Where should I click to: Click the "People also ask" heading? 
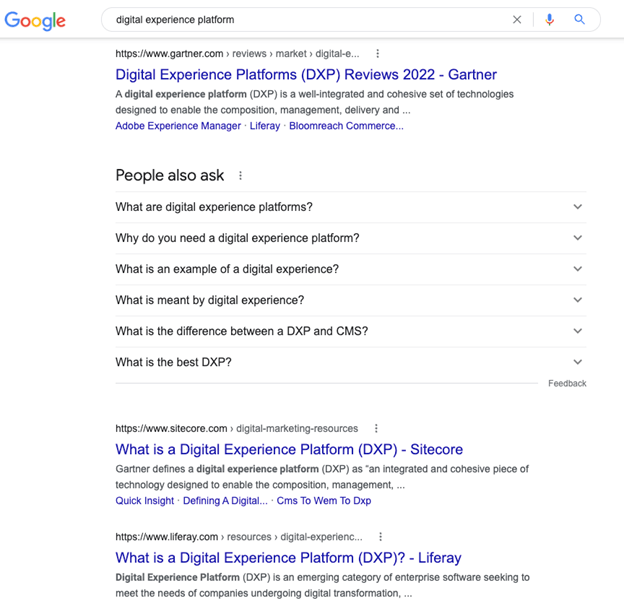point(170,175)
